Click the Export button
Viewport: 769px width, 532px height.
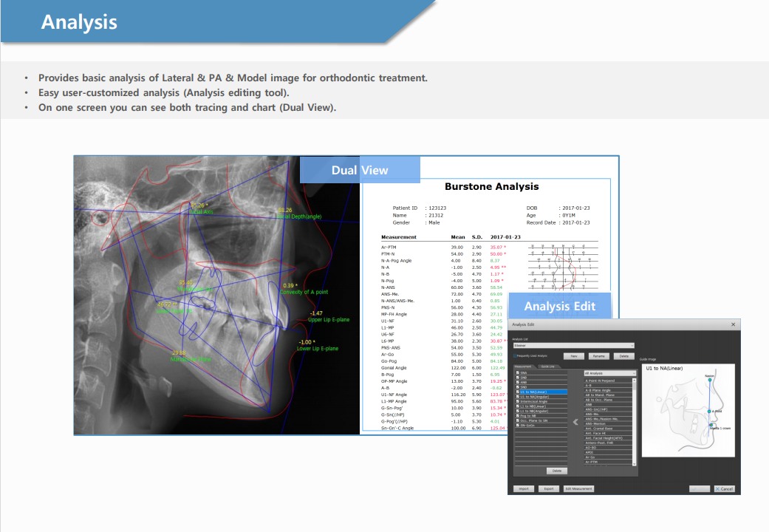549,489
